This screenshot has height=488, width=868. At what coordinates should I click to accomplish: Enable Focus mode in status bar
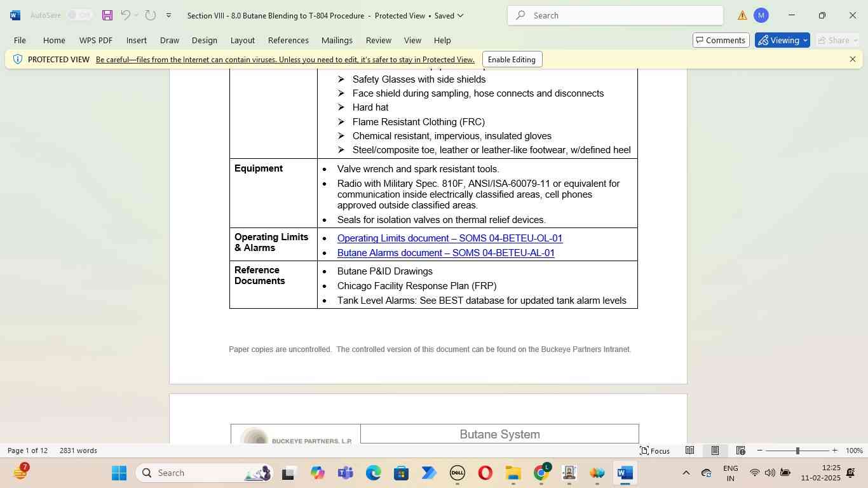point(654,451)
